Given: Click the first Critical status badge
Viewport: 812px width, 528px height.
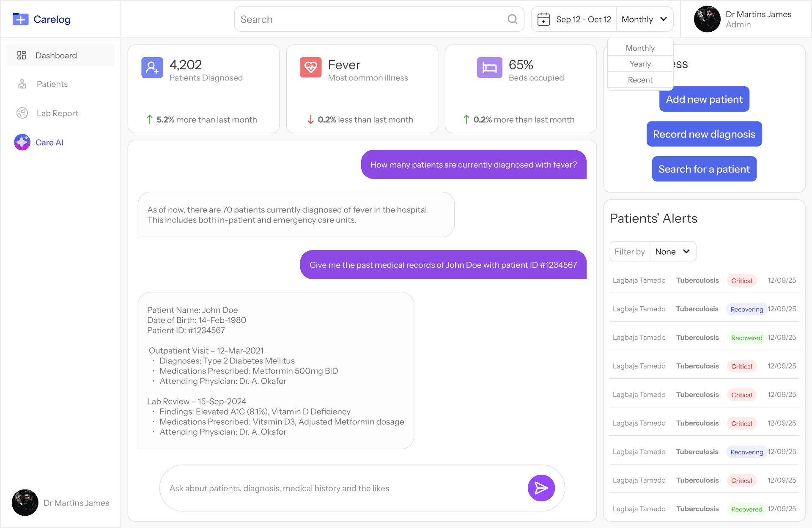Looking at the screenshot, I should click(741, 280).
